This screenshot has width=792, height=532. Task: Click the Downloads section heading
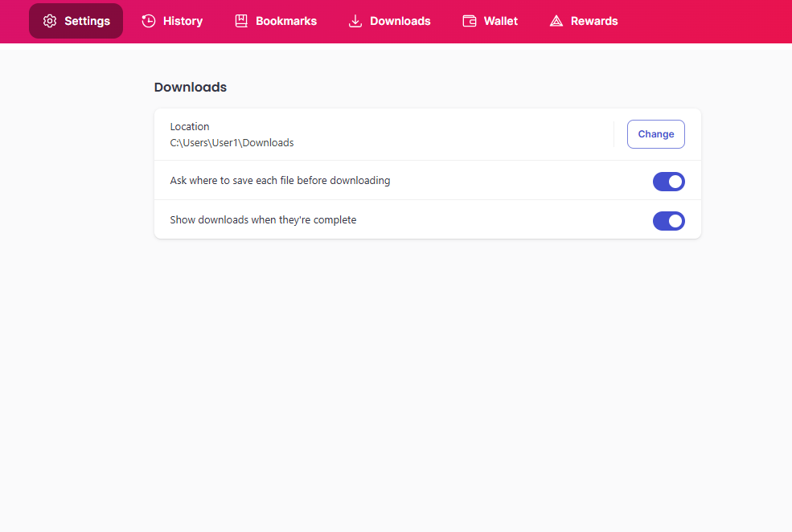pyautogui.click(x=191, y=87)
